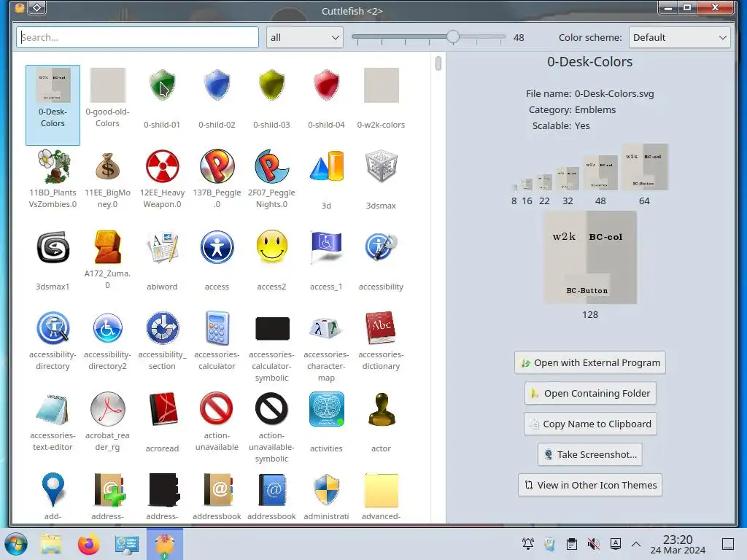747x560 pixels.
Task: Select the accessories-character-map icon
Action: (326, 328)
